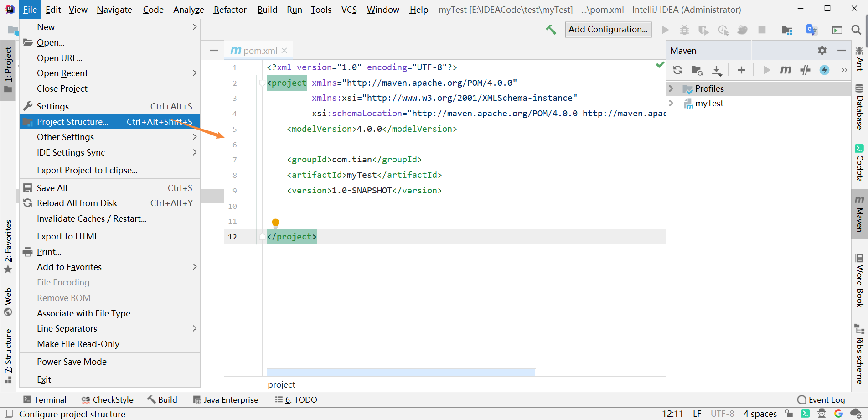
Task: Click the LF line separator status entry
Action: (x=697, y=414)
